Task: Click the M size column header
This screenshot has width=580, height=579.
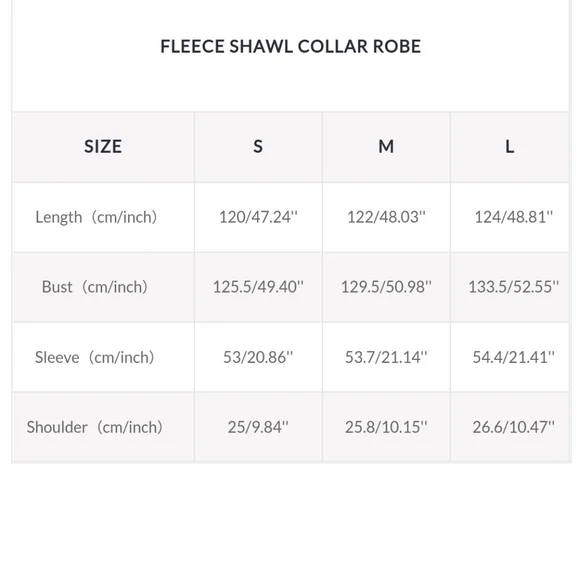Action: click(x=386, y=147)
